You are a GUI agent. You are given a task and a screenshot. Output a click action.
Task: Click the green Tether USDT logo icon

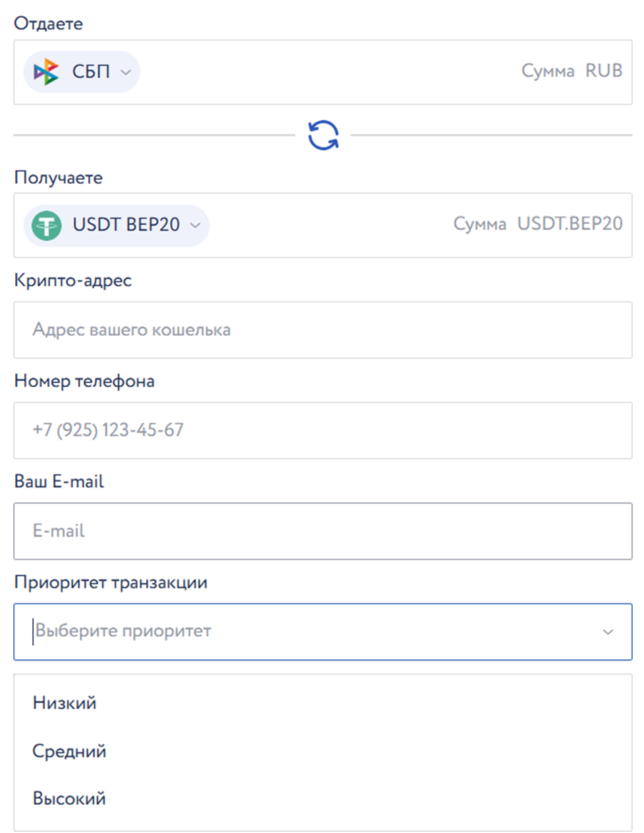click(x=47, y=225)
